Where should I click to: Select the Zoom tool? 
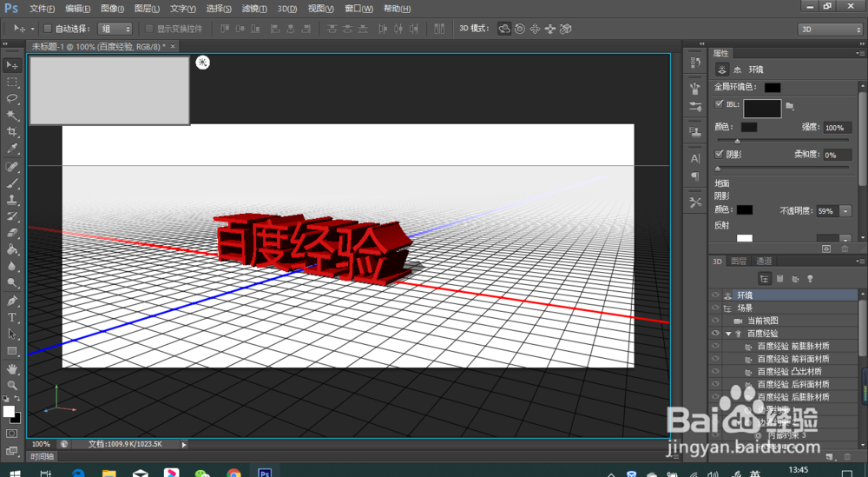(12, 385)
